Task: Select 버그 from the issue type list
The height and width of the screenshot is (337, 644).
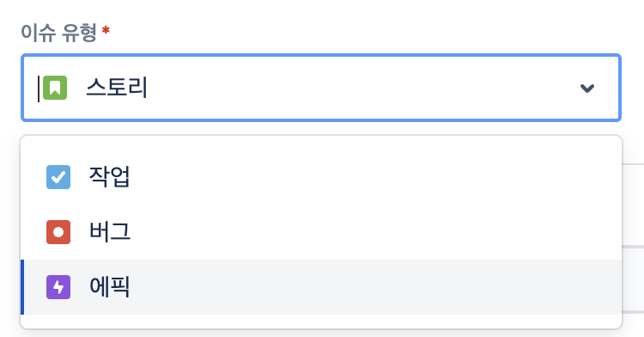Action: [321, 232]
